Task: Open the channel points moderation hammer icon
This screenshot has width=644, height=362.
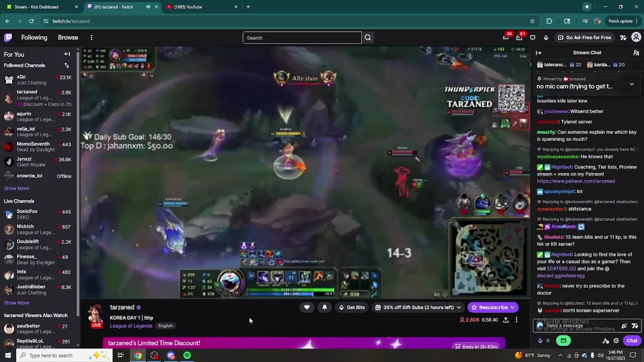Action: click(606, 340)
